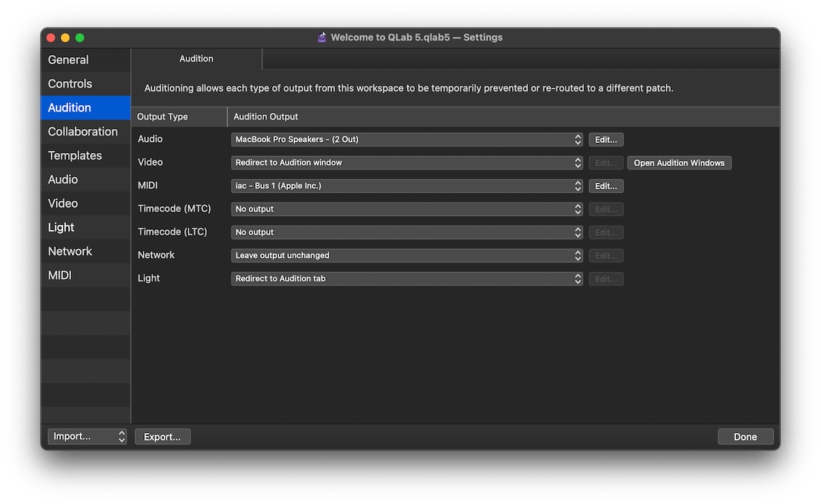
Task: Open the Collaboration settings section
Action: point(86,132)
